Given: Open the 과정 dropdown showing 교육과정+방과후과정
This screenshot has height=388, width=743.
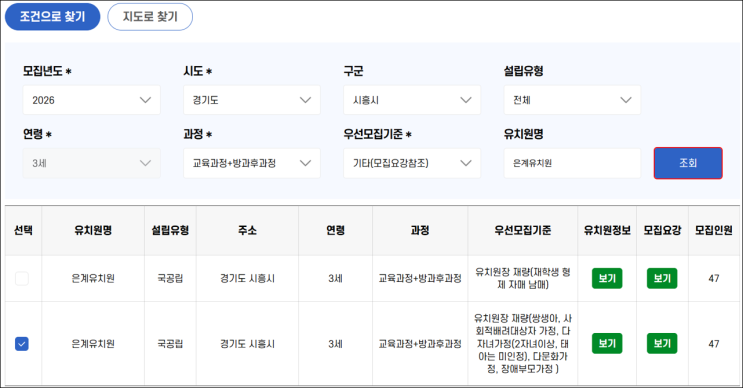Looking at the screenshot, I should 252,163.
